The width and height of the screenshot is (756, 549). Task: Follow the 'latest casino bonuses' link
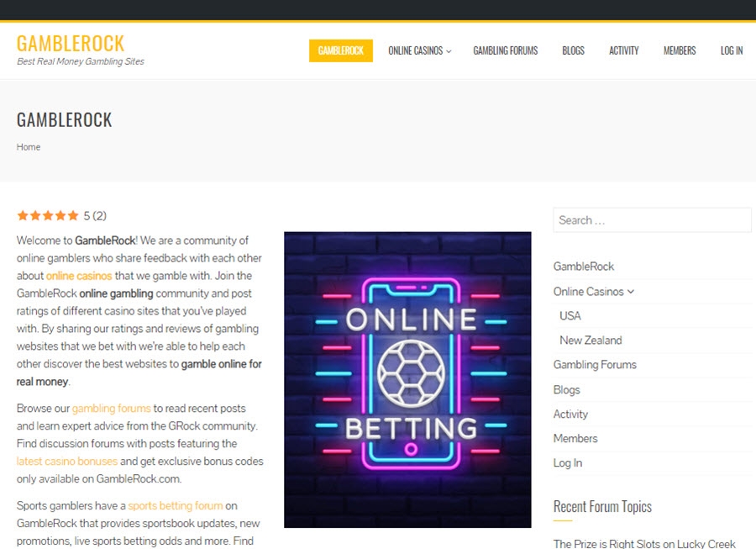click(x=67, y=462)
